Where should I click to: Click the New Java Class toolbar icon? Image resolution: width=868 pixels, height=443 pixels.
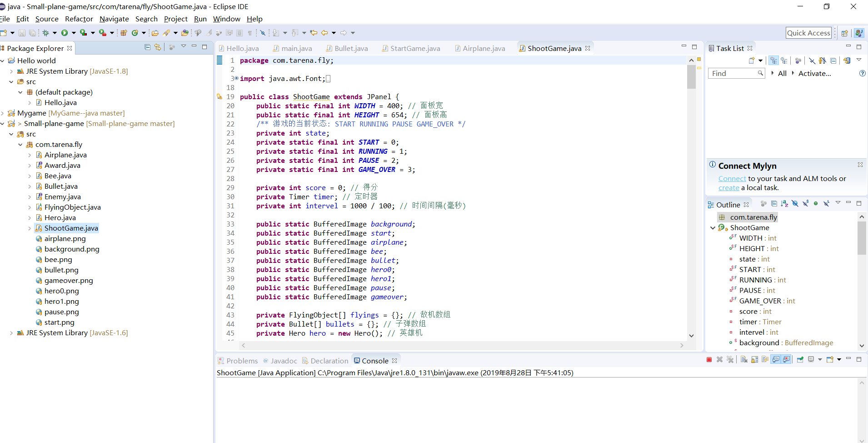click(x=135, y=33)
